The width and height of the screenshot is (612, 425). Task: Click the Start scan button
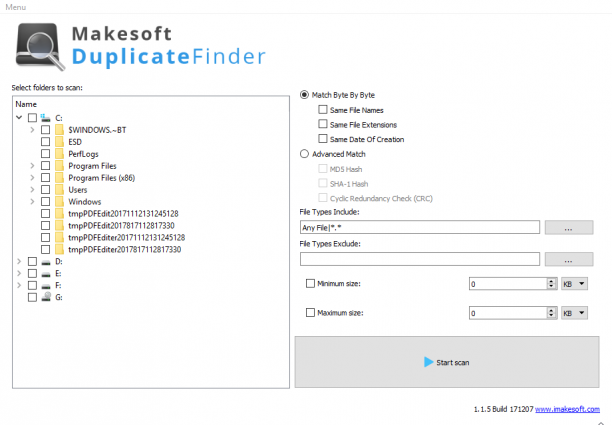tap(447, 362)
